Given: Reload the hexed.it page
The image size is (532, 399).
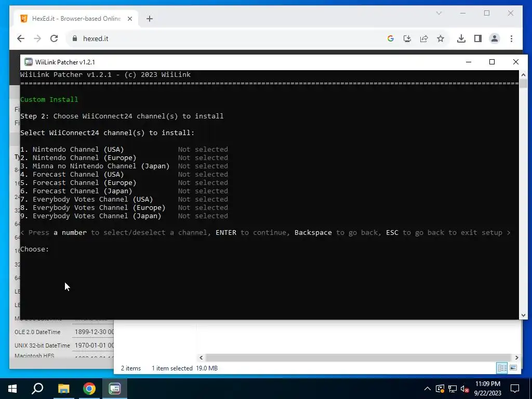Looking at the screenshot, I should 54,38.
